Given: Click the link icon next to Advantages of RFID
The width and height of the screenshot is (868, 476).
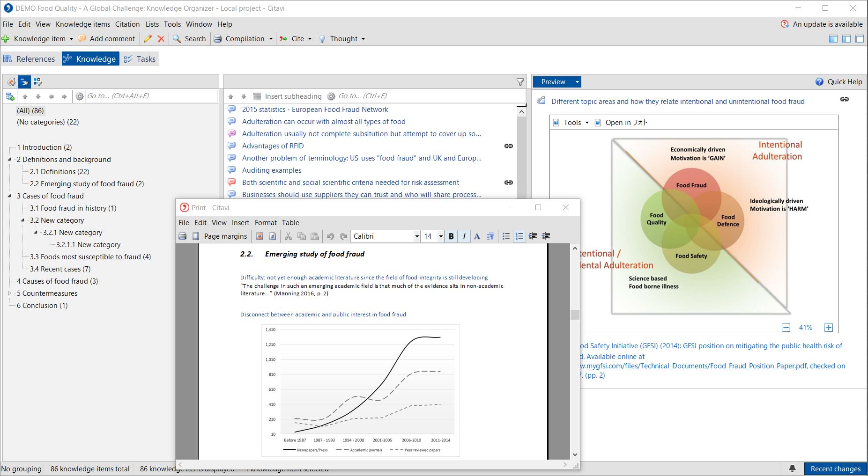Looking at the screenshot, I should point(508,146).
